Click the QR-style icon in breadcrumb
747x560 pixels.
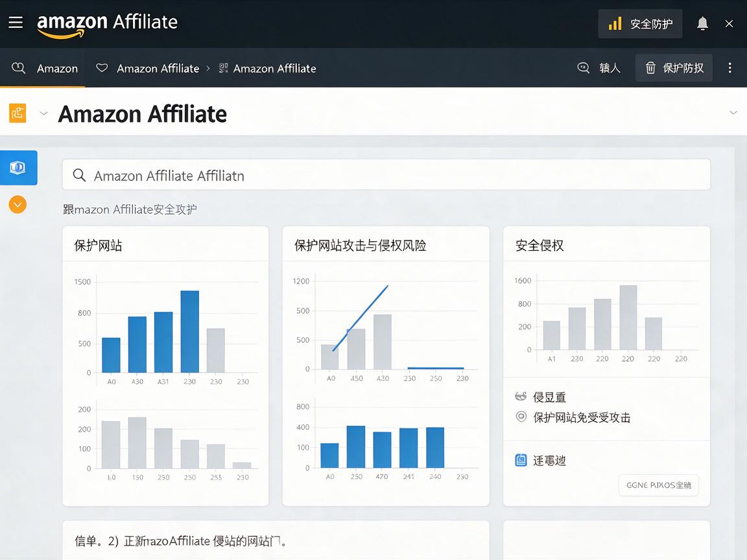coord(223,68)
